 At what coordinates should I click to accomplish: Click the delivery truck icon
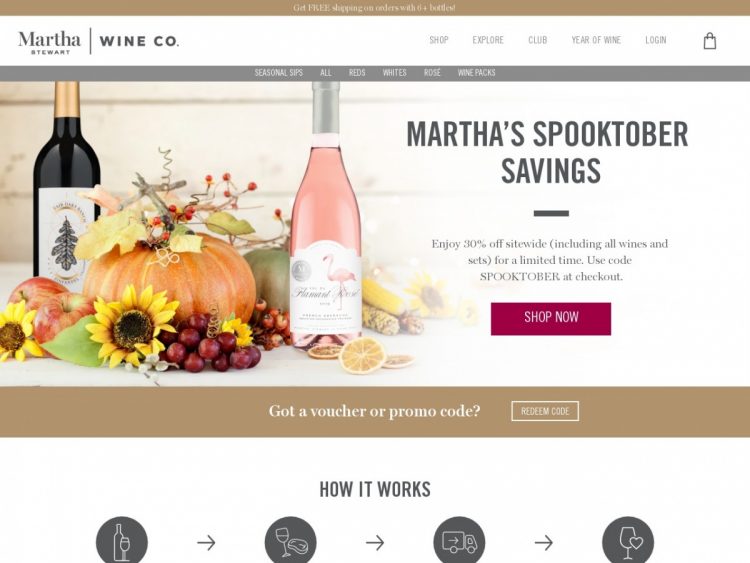pos(459,541)
